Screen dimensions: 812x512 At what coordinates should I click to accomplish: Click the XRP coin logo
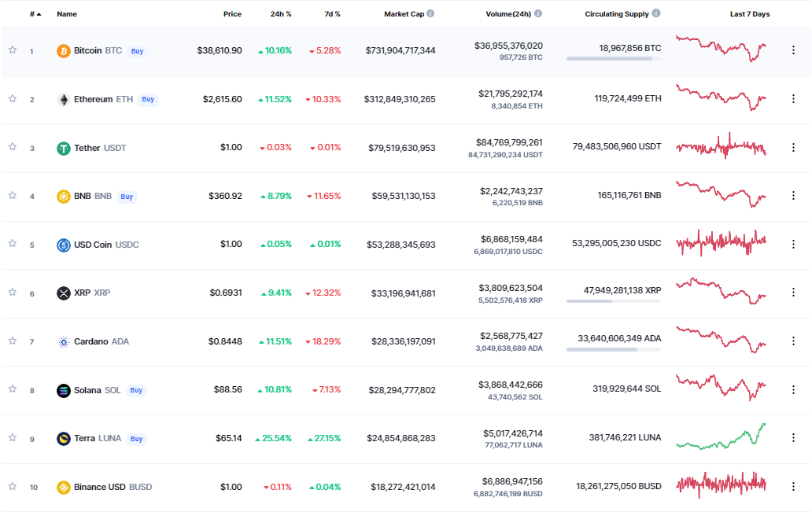pyautogui.click(x=63, y=293)
